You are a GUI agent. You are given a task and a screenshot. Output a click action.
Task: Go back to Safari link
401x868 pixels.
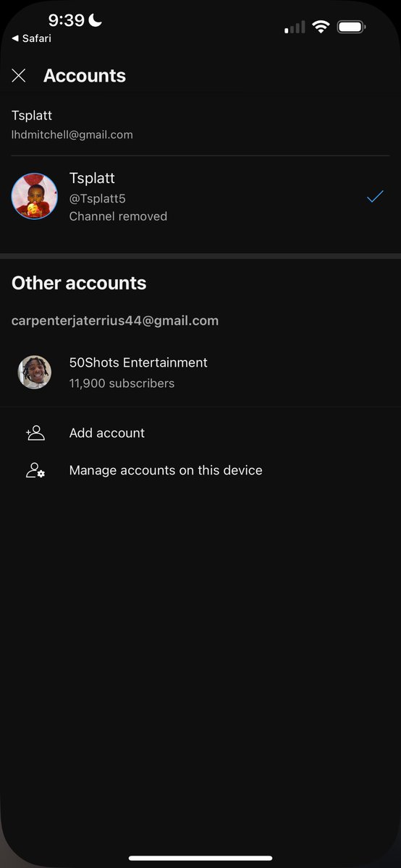tap(31, 38)
